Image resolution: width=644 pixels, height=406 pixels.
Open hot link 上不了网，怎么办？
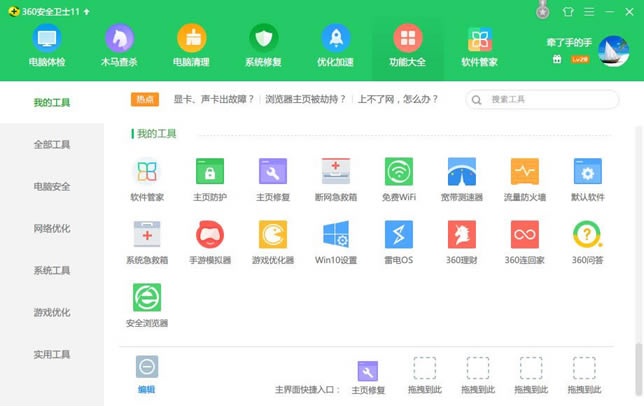pos(399,100)
